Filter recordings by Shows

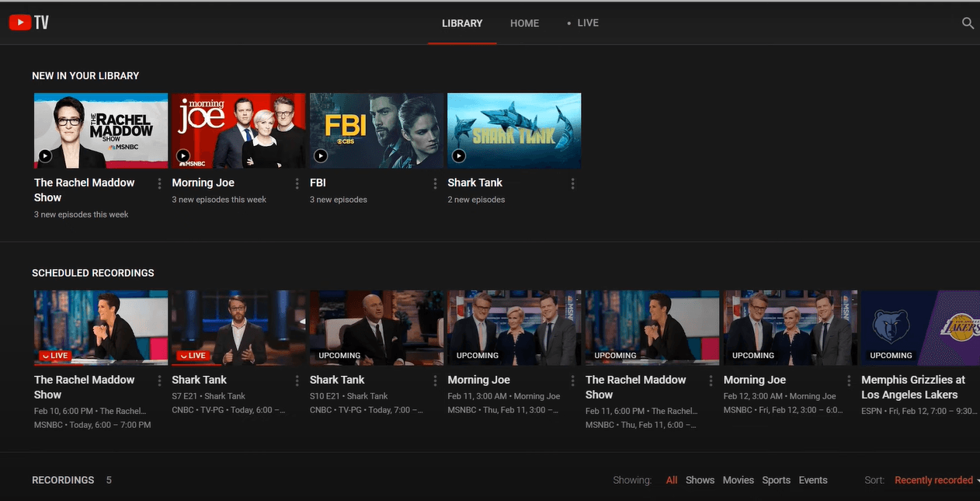(x=700, y=480)
